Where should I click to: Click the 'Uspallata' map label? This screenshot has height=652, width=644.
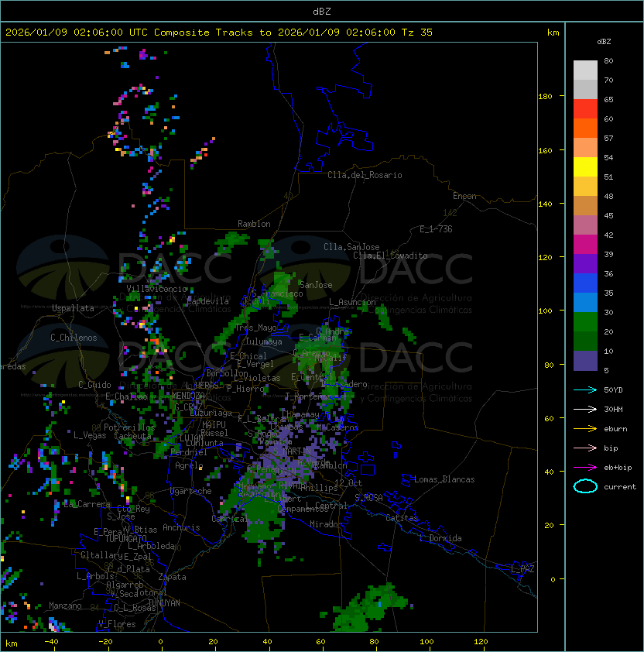click(x=73, y=308)
